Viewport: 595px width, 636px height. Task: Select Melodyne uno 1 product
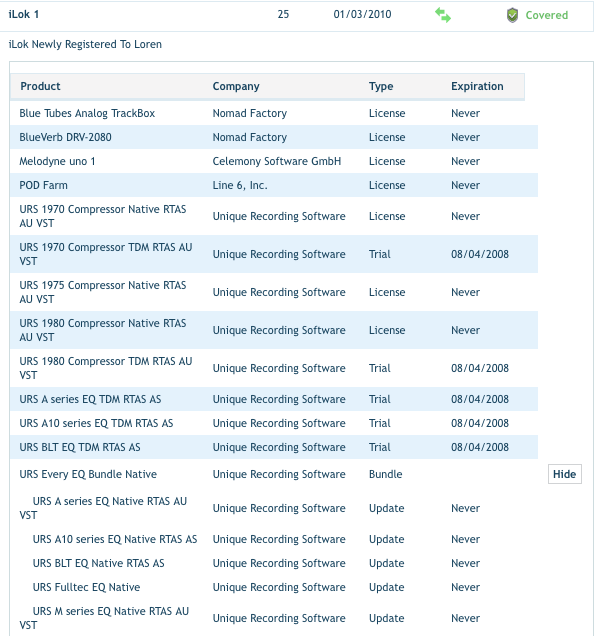57,161
